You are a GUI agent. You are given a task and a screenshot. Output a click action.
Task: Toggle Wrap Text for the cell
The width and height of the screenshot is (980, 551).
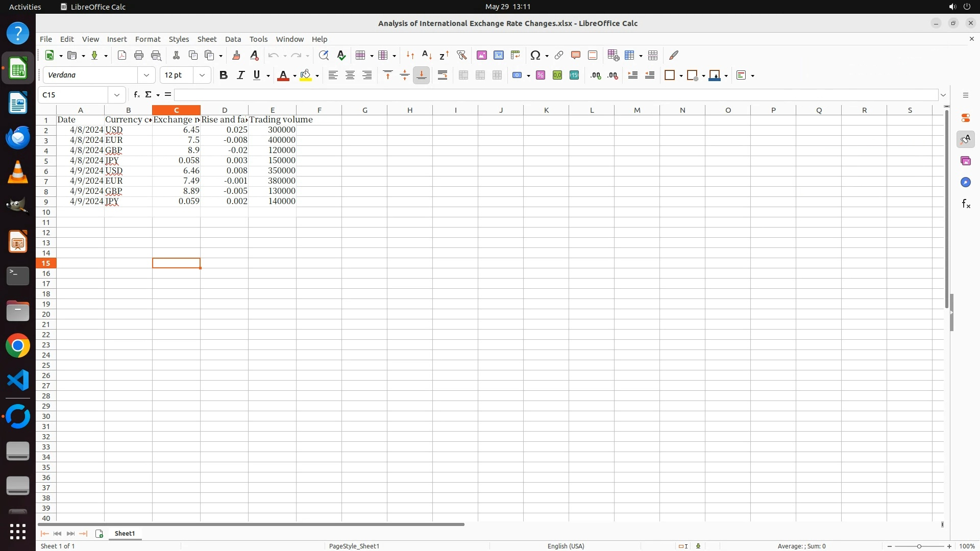point(442,75)
